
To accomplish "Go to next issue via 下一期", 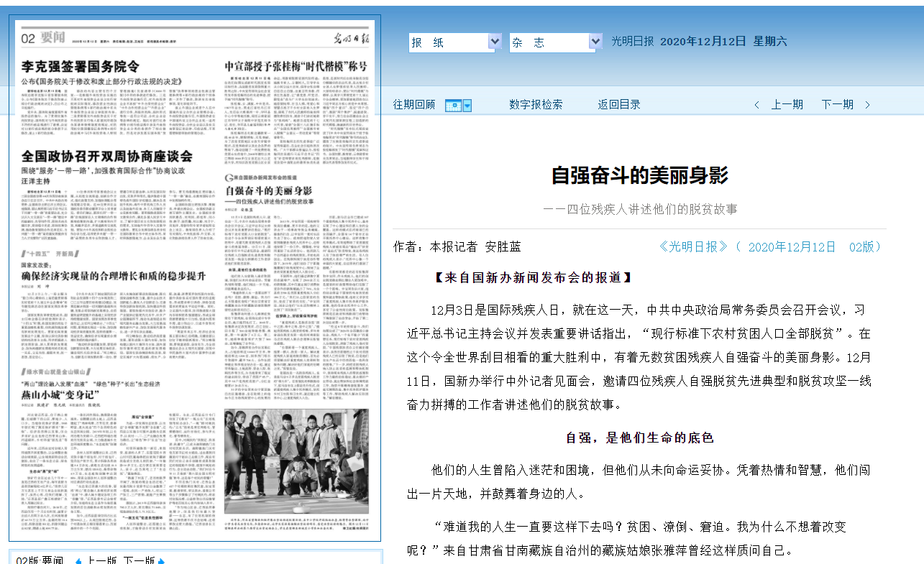I will pyautogui.click(x=838, y=105).
